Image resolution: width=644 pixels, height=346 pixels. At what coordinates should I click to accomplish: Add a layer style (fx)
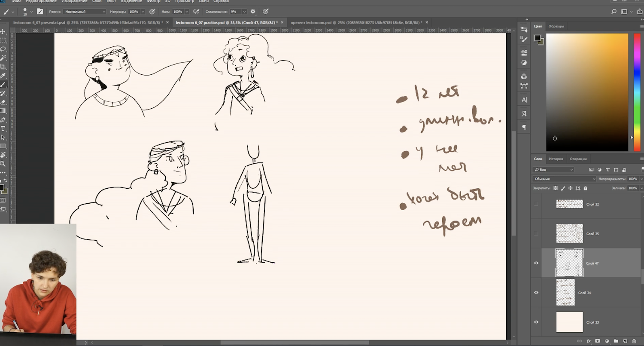point(589,341)
